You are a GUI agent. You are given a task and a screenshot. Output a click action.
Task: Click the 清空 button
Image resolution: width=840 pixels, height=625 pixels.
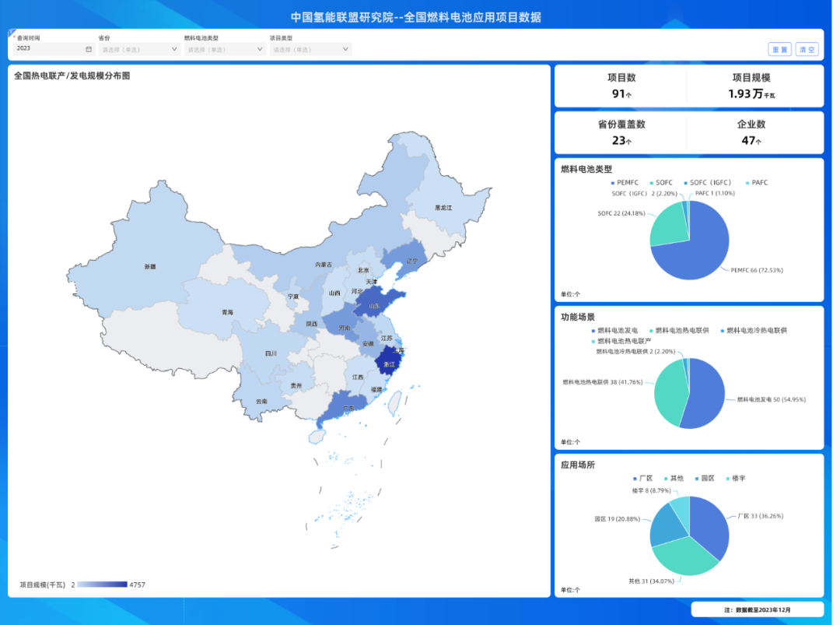pyautogui.click(x=807, y=49)
